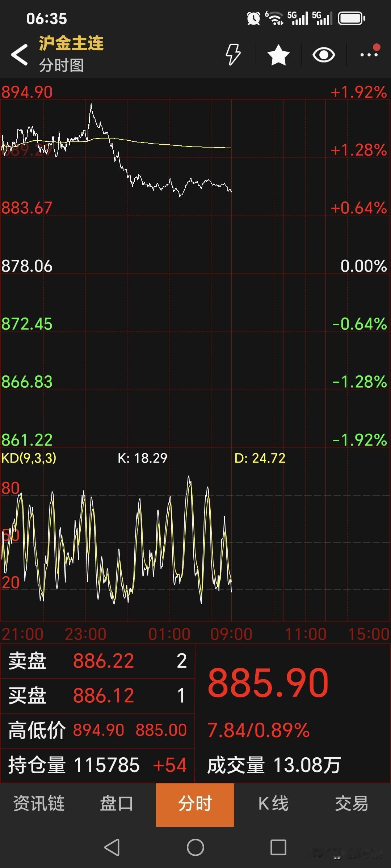The width and height of the screenshot is (391, 868).
Task: Tap the Android home circle button
Action: click(195, 847)
